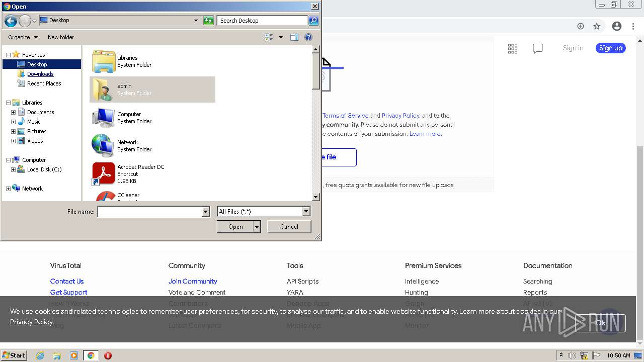Select the Network system folder icon
The width and height of the screenshot is (644, 362).
104,146
